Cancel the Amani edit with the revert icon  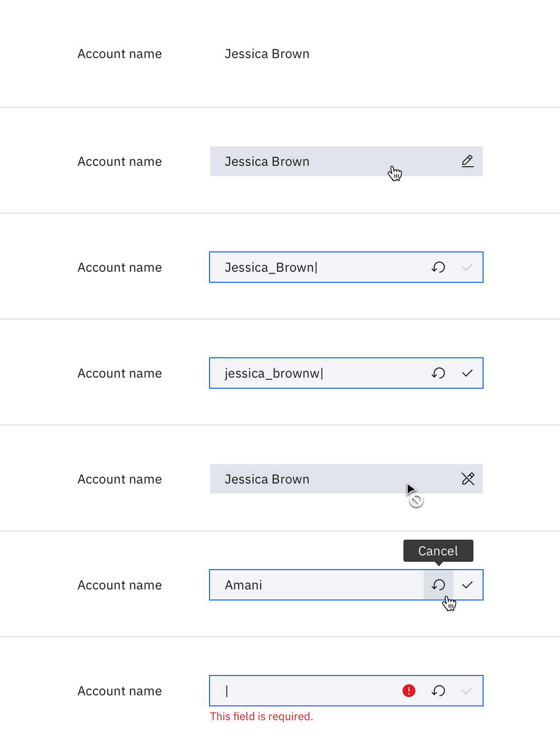coord(438,585)
